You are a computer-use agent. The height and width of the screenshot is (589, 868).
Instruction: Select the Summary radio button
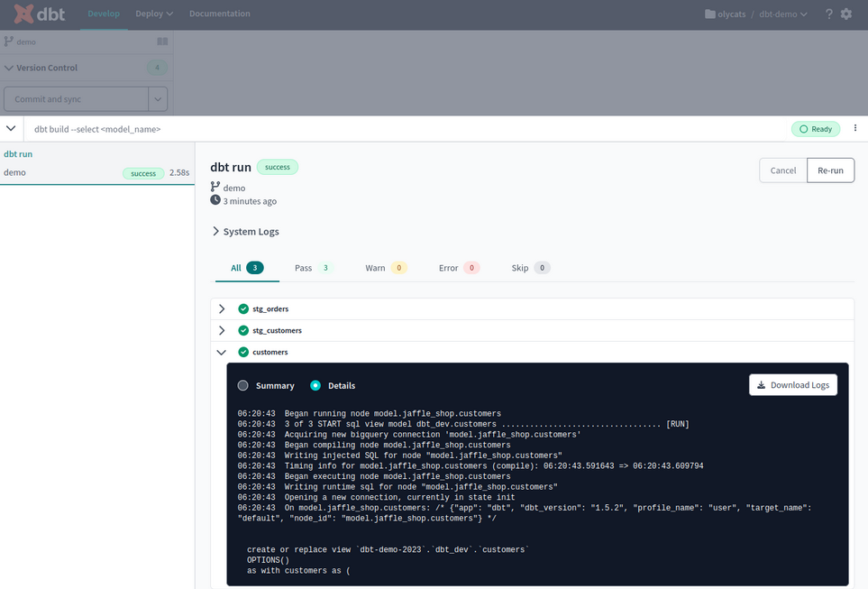(243, 385)
